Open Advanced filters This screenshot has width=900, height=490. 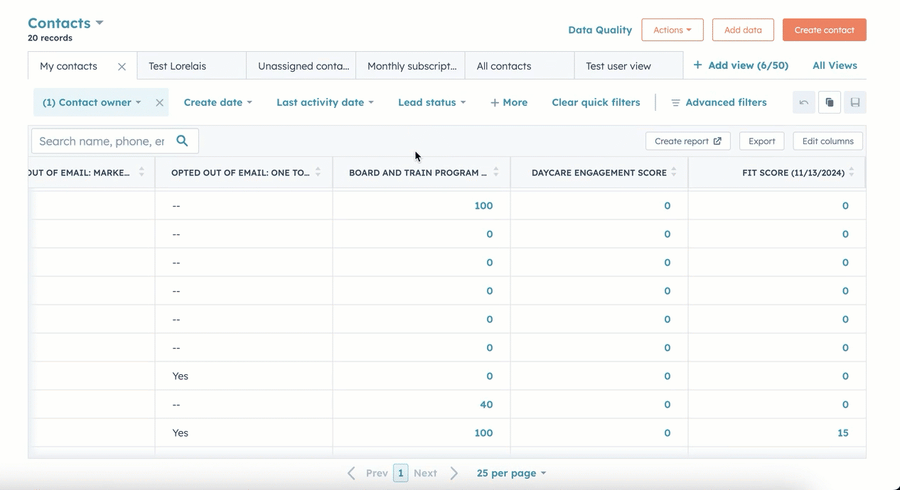click(x=719, y=103)
